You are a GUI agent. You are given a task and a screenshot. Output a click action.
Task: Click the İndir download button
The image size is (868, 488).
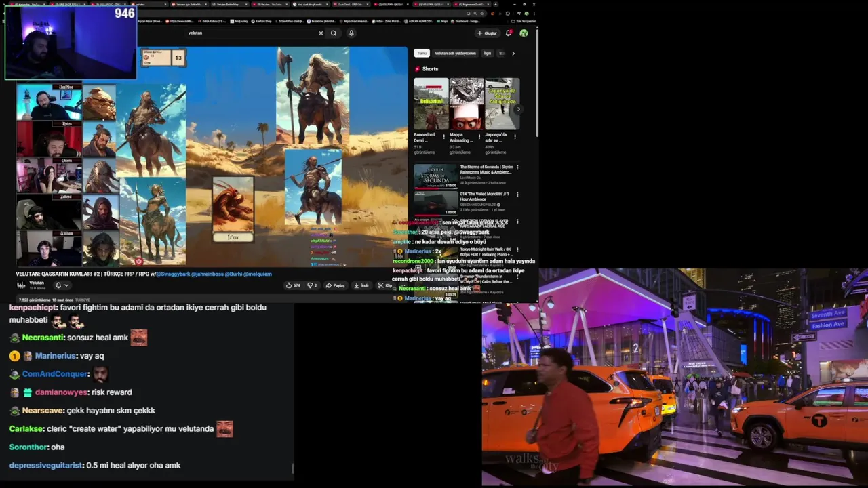coord(361,285)
